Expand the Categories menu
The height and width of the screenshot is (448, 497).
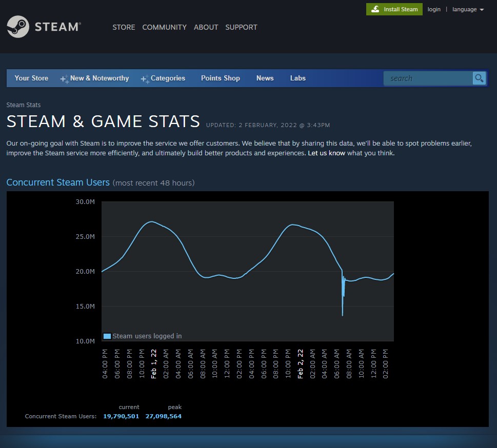coord(168,78)
